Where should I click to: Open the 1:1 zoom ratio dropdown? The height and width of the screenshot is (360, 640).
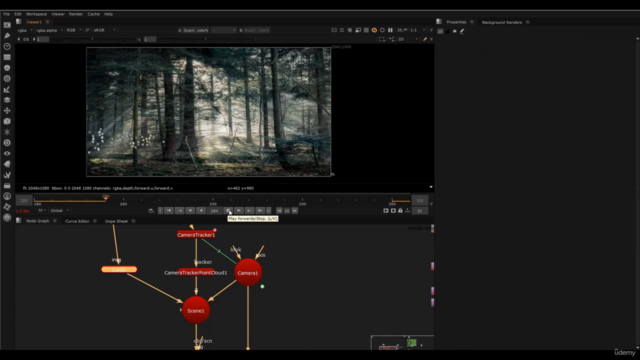(x=418, y=30)
